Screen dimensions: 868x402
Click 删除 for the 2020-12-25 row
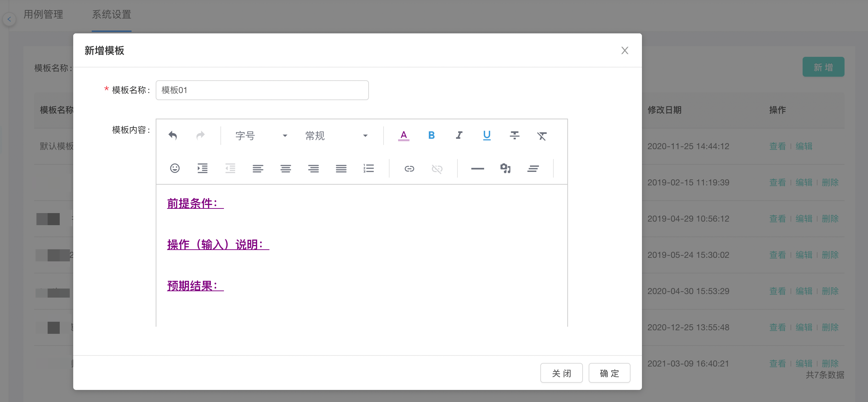830,327
